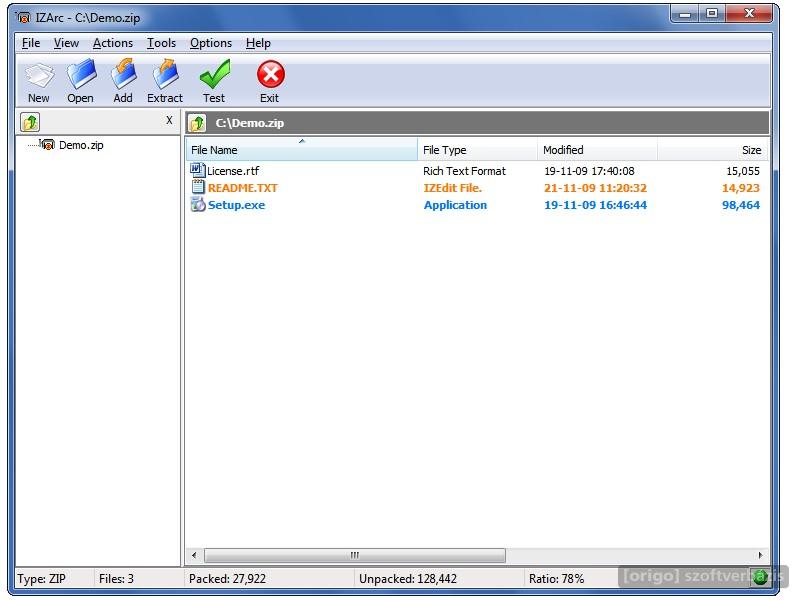Viewport: 800px width, 600px height.
Task: Click the Extract toolbar icon
Action: pos(165,74)
